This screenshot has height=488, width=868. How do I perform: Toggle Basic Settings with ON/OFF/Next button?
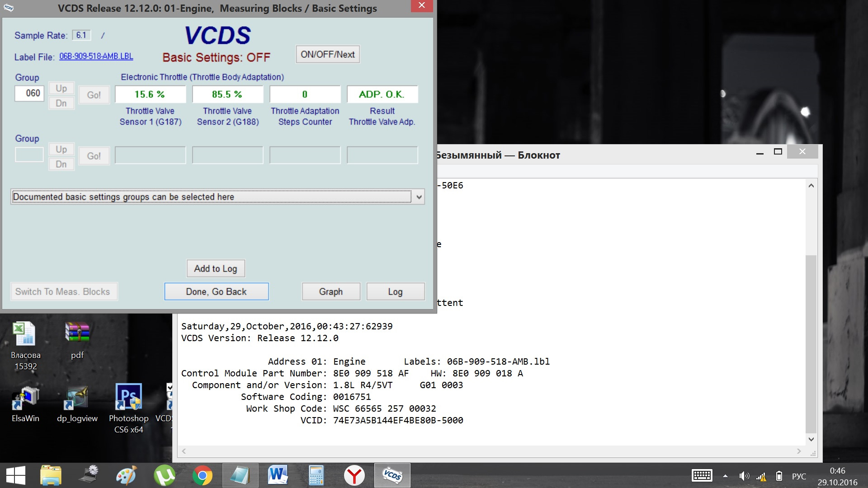(327, 54)
